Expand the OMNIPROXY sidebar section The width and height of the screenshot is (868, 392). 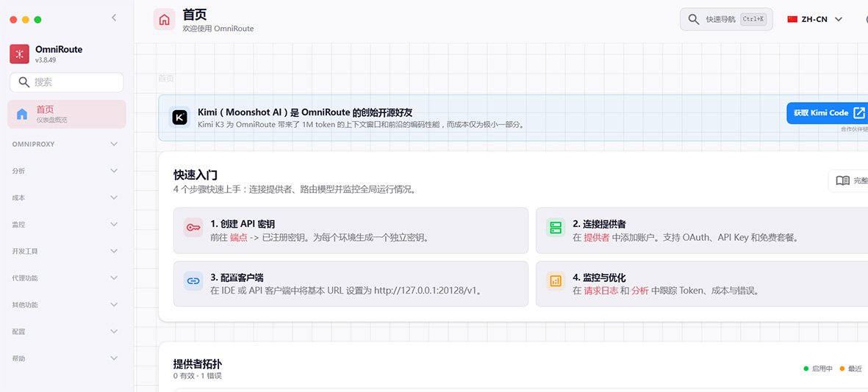[66, 144]
